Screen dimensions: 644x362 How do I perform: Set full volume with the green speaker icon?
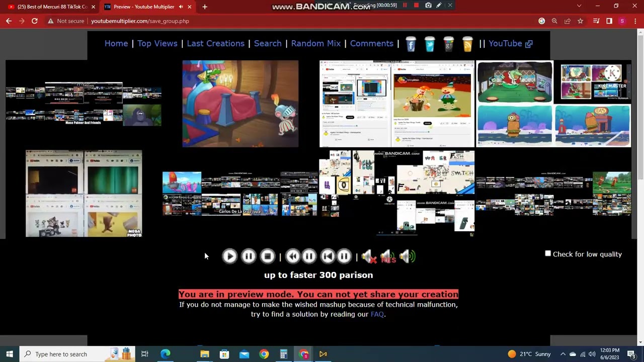(407, 257)
